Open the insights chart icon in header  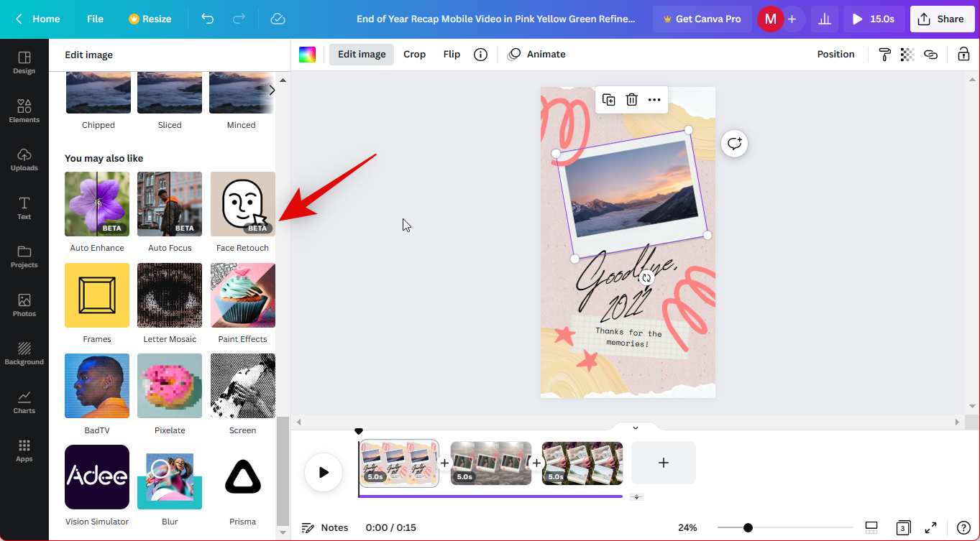pos(825,19)
